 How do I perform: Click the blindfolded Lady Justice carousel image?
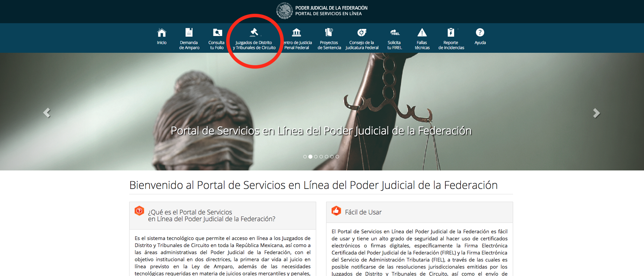point(322,112)
